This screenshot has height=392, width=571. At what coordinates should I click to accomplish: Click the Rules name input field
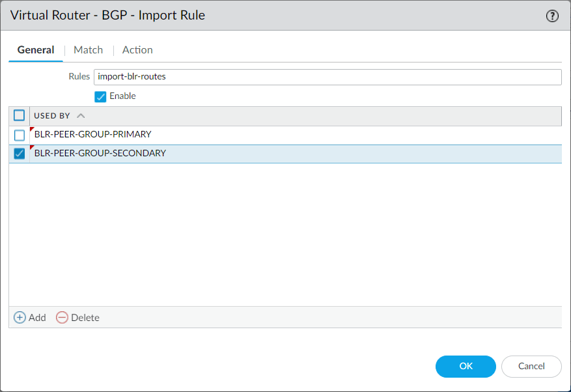260,76
